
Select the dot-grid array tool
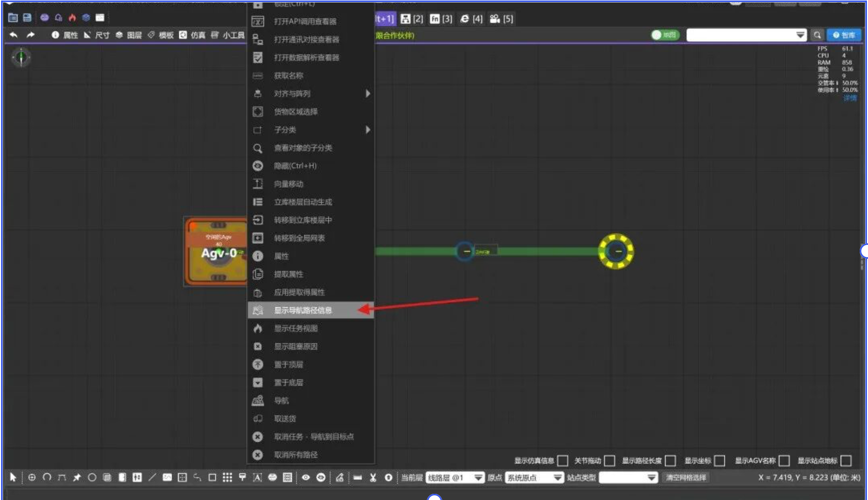pos(227,477)
